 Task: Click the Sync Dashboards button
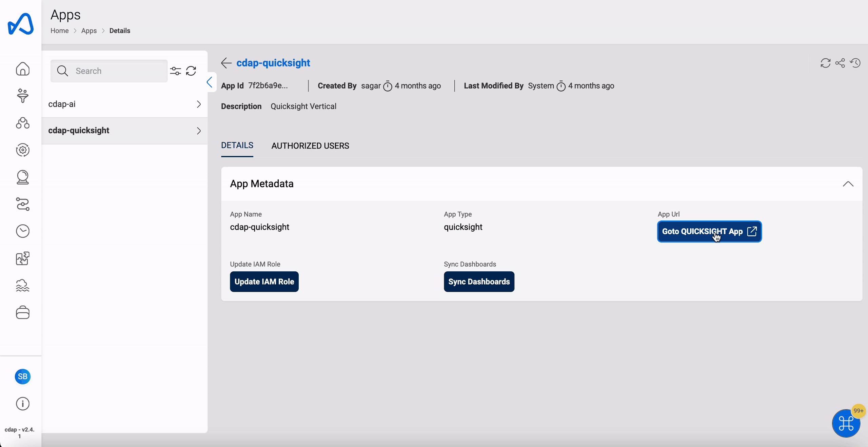(x=479, y=281)
